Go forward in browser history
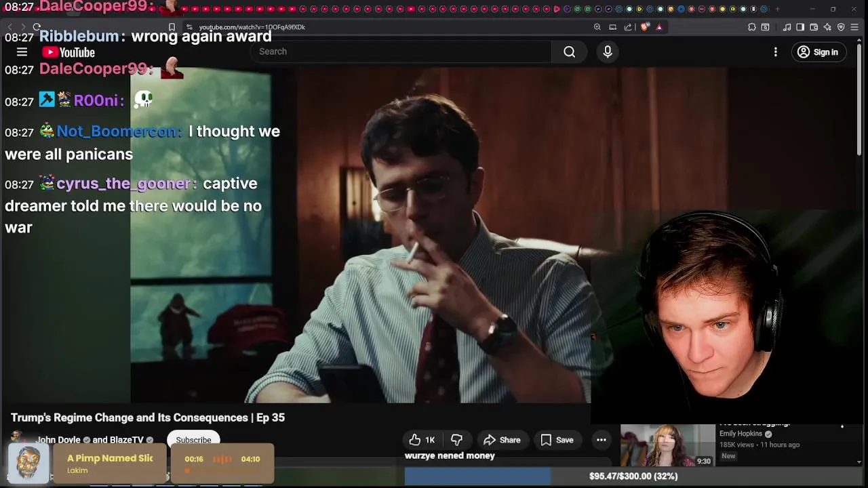The width and height of the screenshot is (868, 488). 23,27
